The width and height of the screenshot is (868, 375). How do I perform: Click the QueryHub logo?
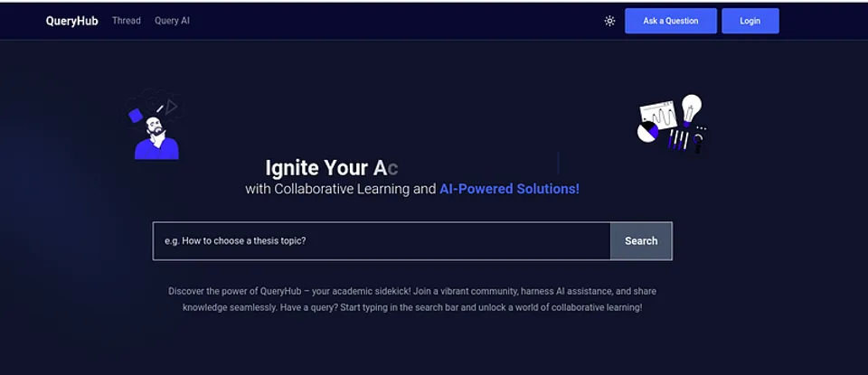pyautogui.click(x=72, y=21)
